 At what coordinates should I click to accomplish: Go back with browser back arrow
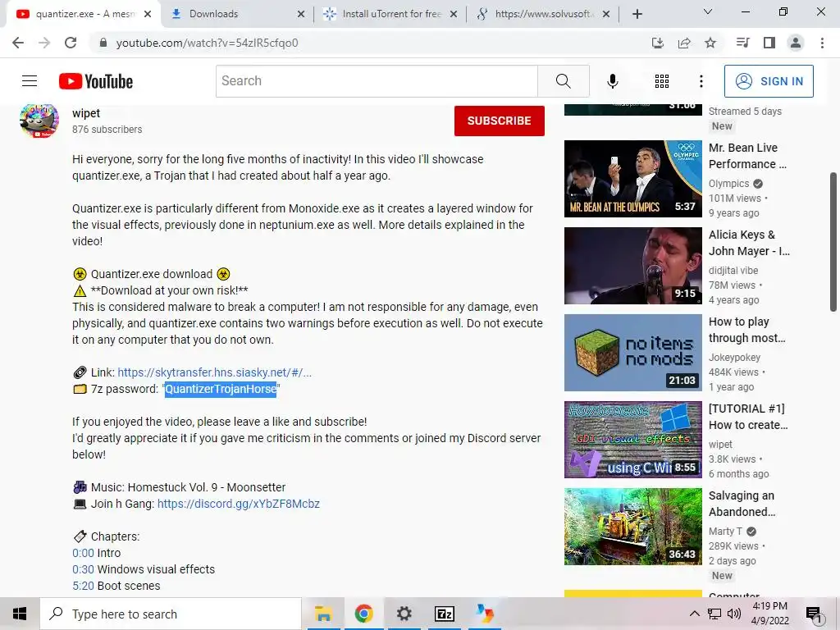[x=18, y=43]
